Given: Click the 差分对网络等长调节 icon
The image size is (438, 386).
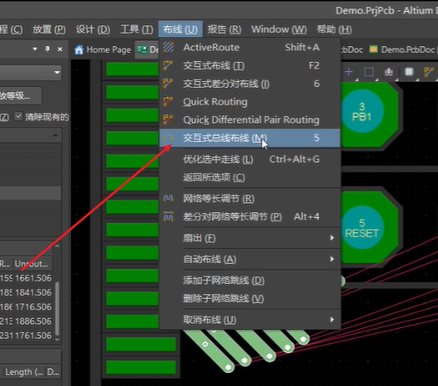Looking at the screenshot, I should coord(168,217).
